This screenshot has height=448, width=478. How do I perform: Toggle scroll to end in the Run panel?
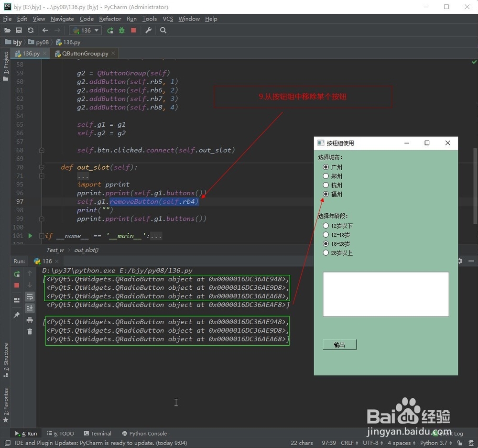tap(30, 308)
